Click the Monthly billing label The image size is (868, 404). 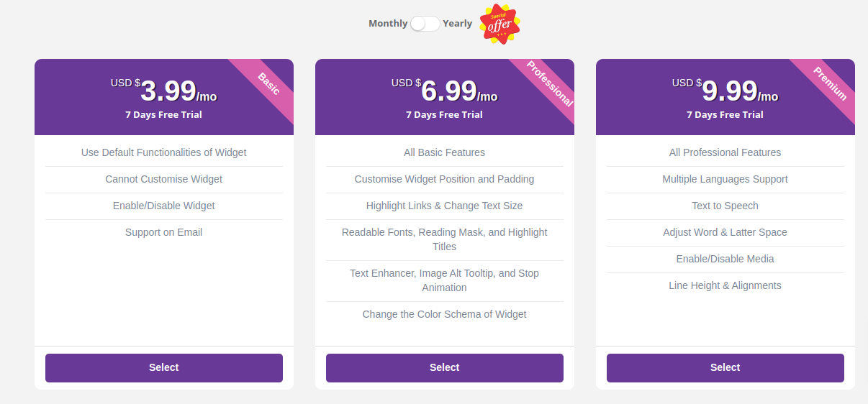tap(388, 24)
